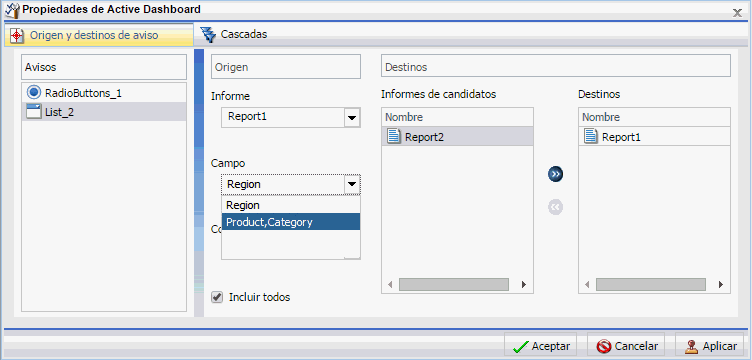Click the List_2 list control icon
Screen dimensions: 752x360
[x=34, y=112]
